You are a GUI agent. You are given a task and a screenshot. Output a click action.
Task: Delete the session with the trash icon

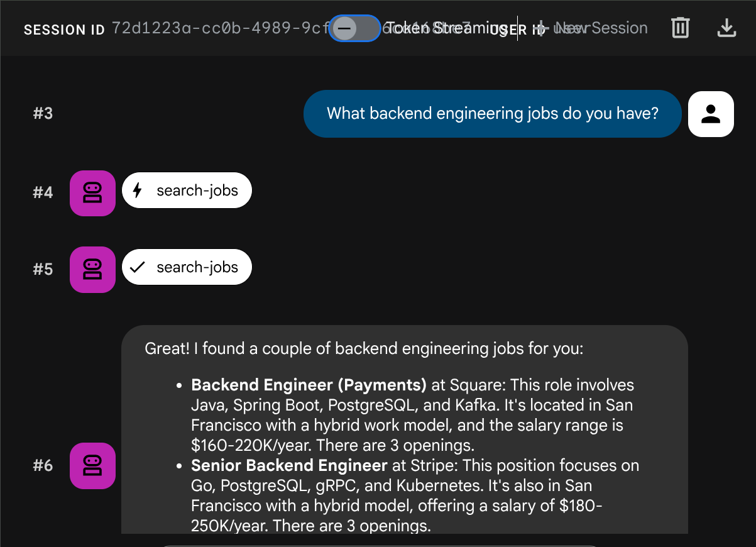[x=680, y=28]
